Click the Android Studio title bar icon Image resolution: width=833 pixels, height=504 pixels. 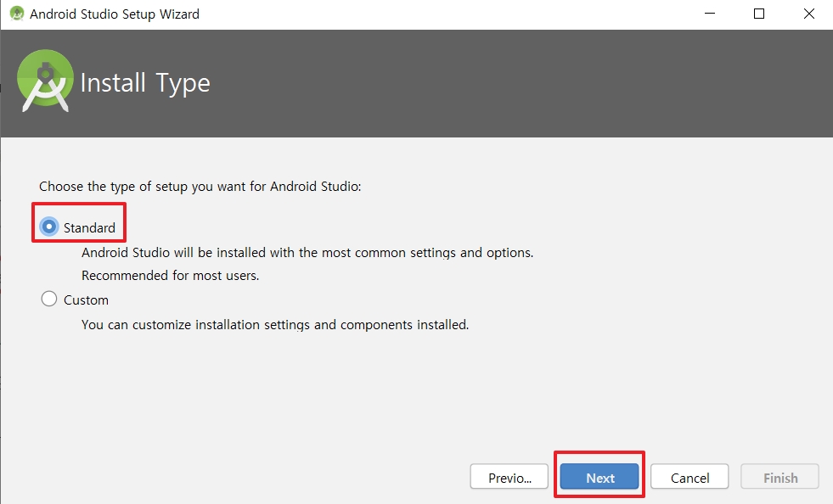coord(17,14)
